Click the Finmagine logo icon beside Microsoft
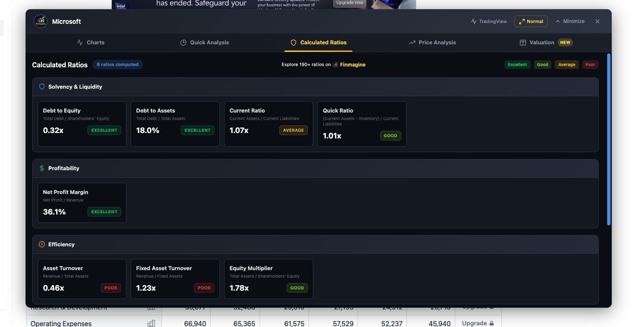 41,21
